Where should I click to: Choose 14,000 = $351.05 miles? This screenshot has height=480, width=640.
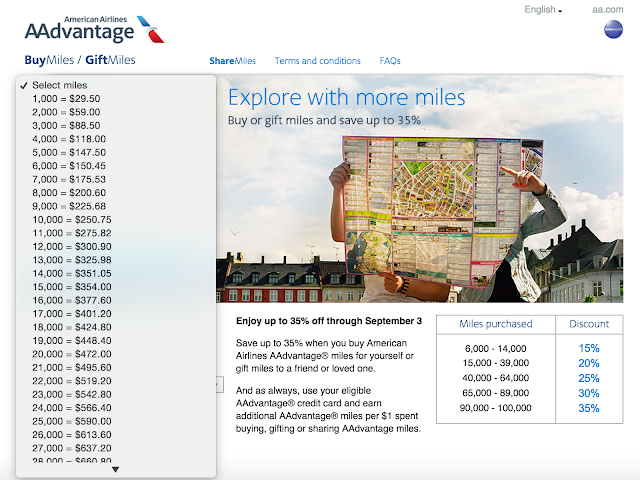coord(116,273)
